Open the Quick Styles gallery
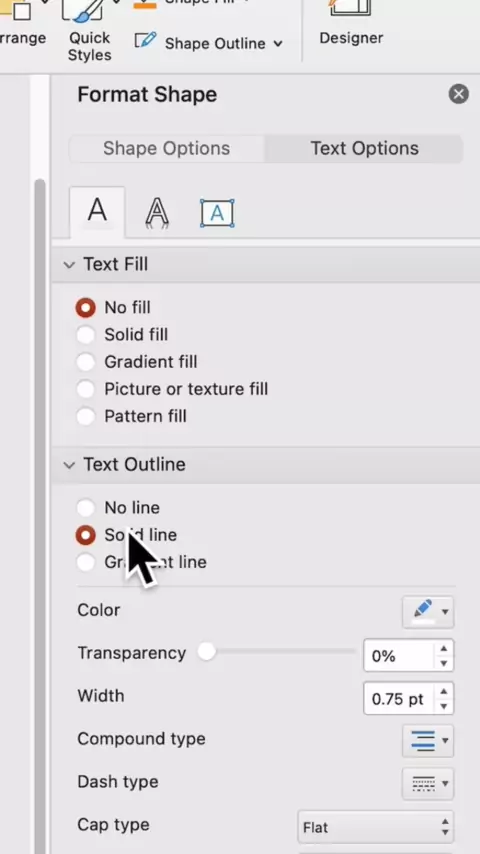The image size is (480, 854). [89, 30]
